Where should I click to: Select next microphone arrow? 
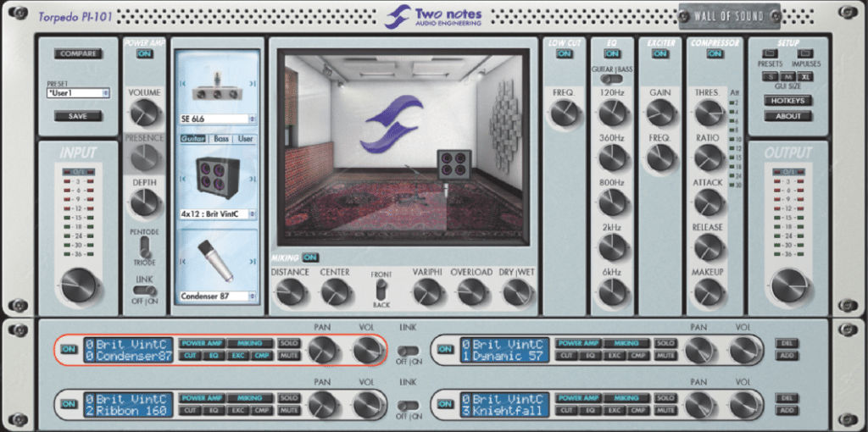253,262
